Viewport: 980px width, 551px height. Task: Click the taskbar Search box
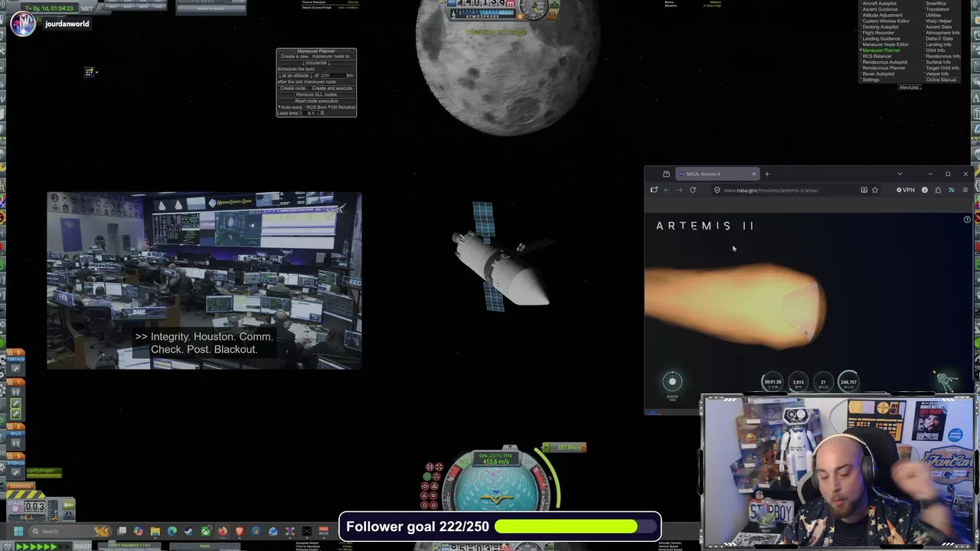click(x=70, y=531)
